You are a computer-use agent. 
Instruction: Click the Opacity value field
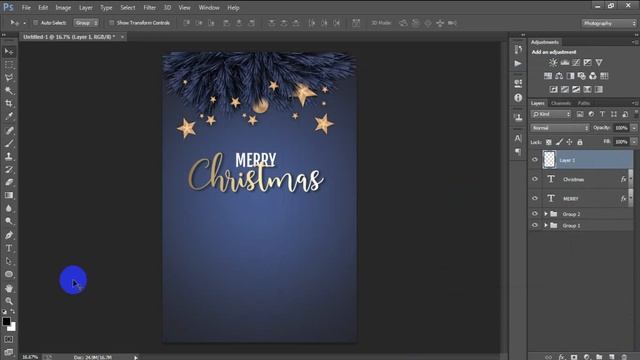(x=621, y=128)
